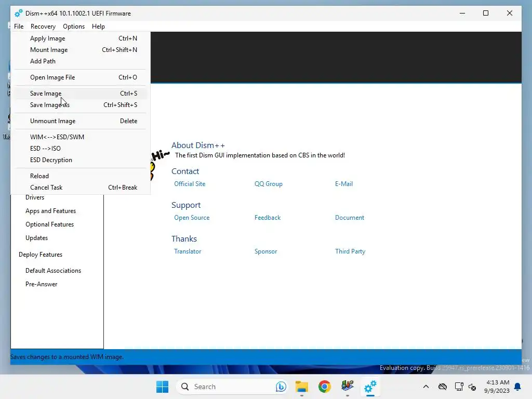This screenshot has width=532, height=399.
Task: Click the muted volume tray icon
Action: (472, 387)
